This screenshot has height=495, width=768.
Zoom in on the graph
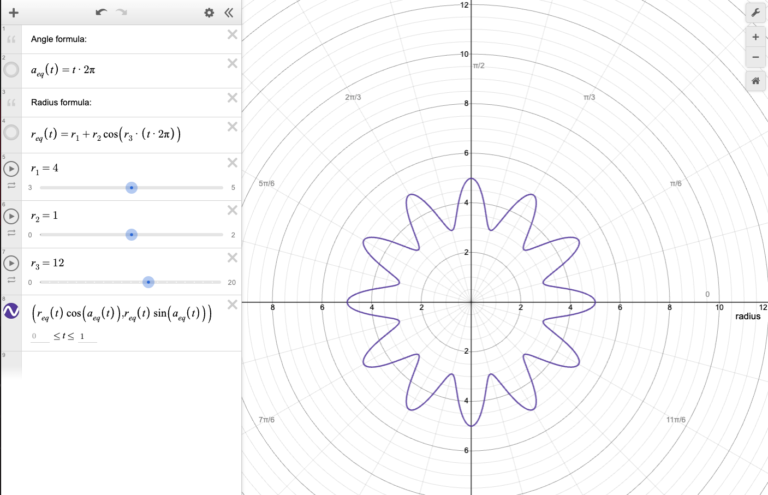(754, 36)
